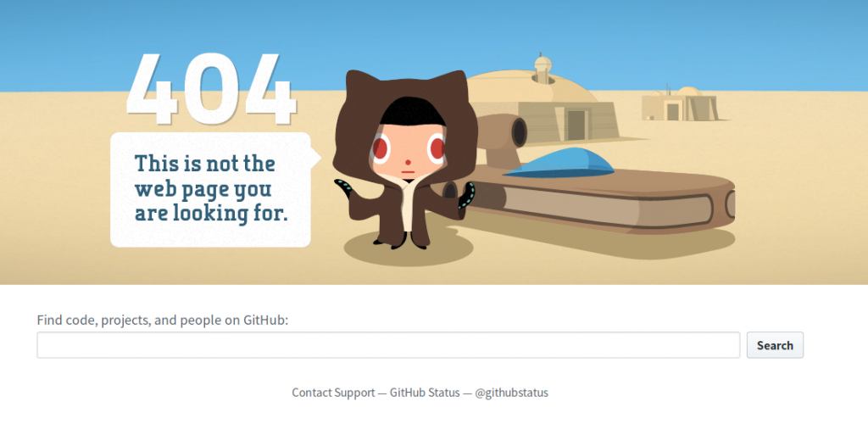Open the GitHub Status link

click(425, 393)
